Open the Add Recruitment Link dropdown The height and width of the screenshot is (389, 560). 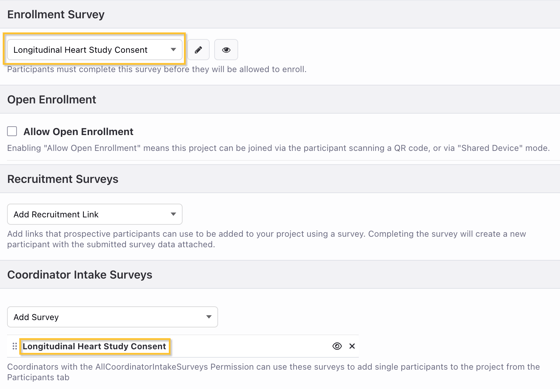pyautogui.click(x=95, y=214)
